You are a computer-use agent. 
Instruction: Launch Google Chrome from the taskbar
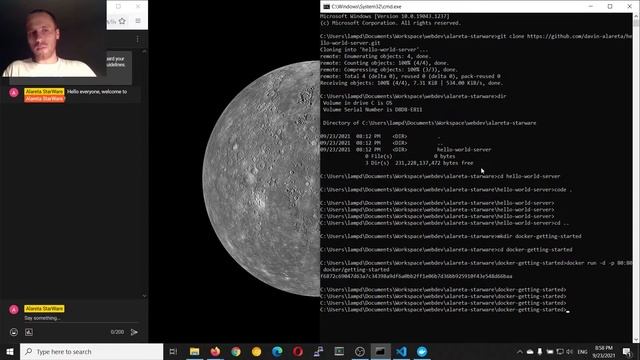(x=236, y=351)
